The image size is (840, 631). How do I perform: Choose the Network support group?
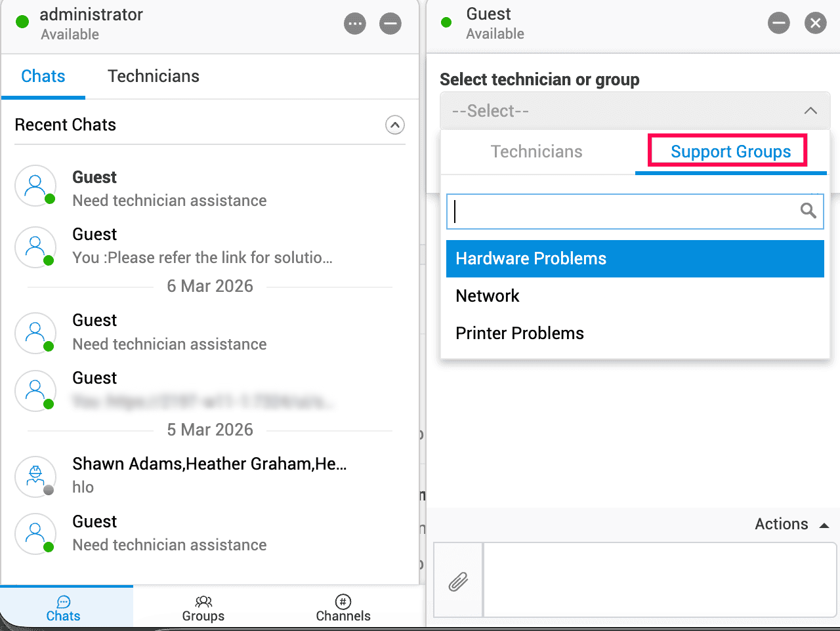(x=635, y=296)
